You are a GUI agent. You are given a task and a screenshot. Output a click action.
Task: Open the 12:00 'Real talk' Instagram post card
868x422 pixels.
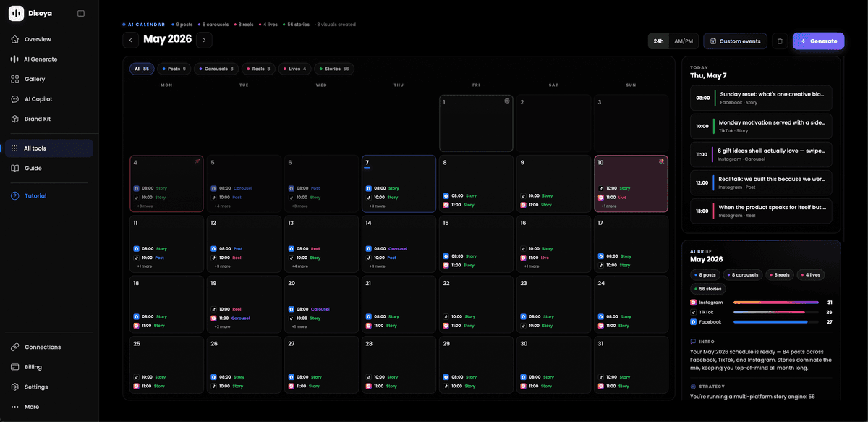(x=761, y=182)
